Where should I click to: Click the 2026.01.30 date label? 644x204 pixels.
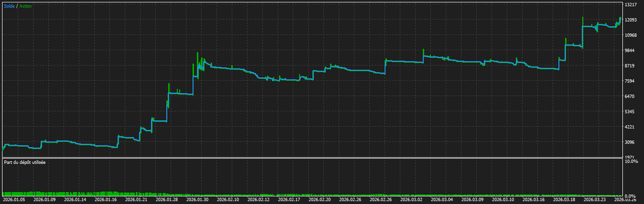[x=197, y=200]
